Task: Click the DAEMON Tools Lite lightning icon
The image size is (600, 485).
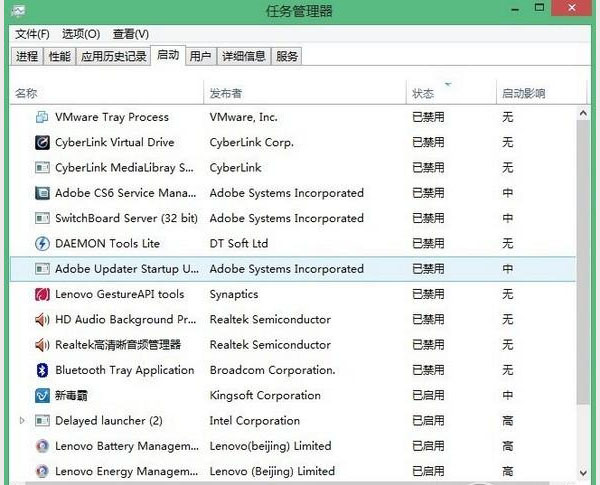Action: [42, 243]
